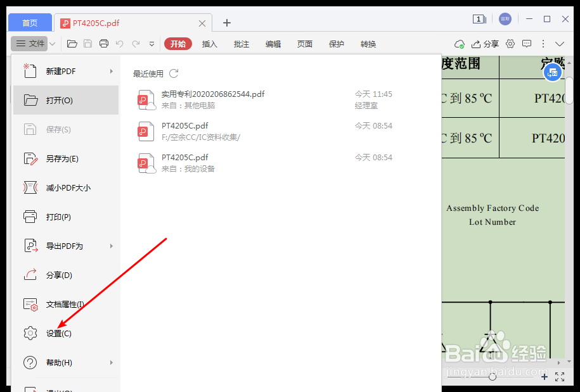This screenshot has width=580, height=392.
Task: Collapse the ribbon with the chevron
Action: coord(560,44)
